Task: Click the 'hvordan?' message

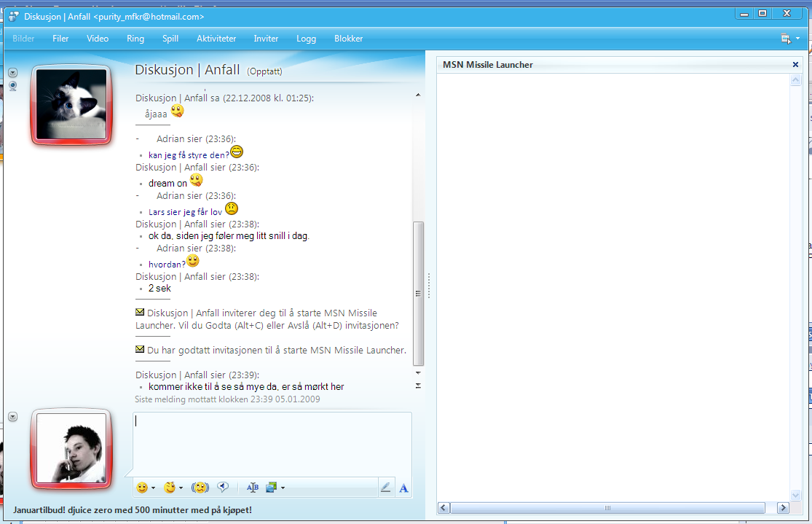Action: tap(167, 265)
